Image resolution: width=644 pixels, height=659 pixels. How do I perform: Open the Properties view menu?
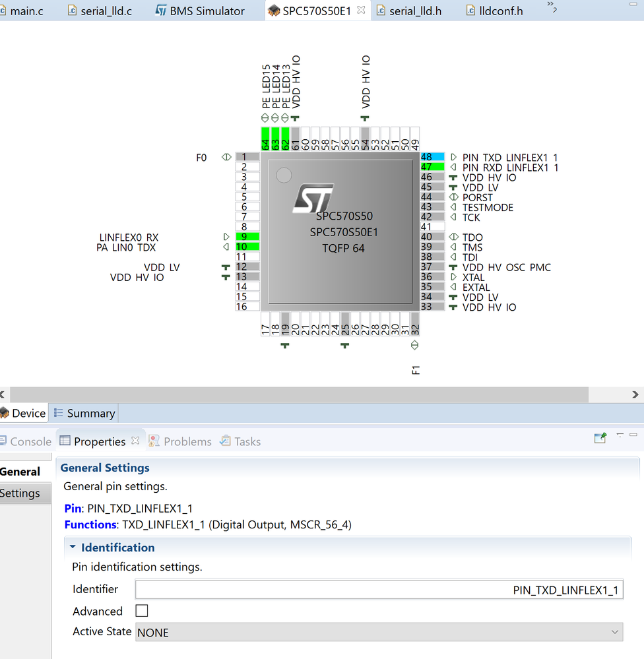[620, 435]
